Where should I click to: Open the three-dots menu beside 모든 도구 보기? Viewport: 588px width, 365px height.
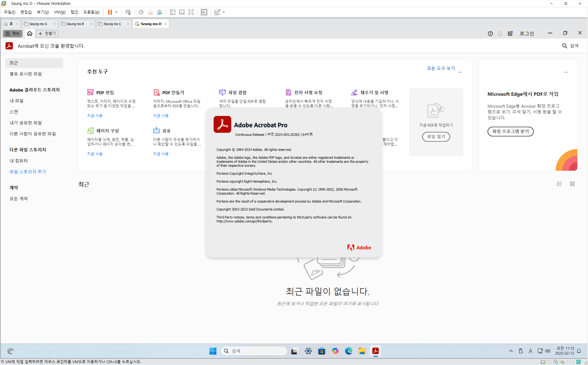pos(460,73)
